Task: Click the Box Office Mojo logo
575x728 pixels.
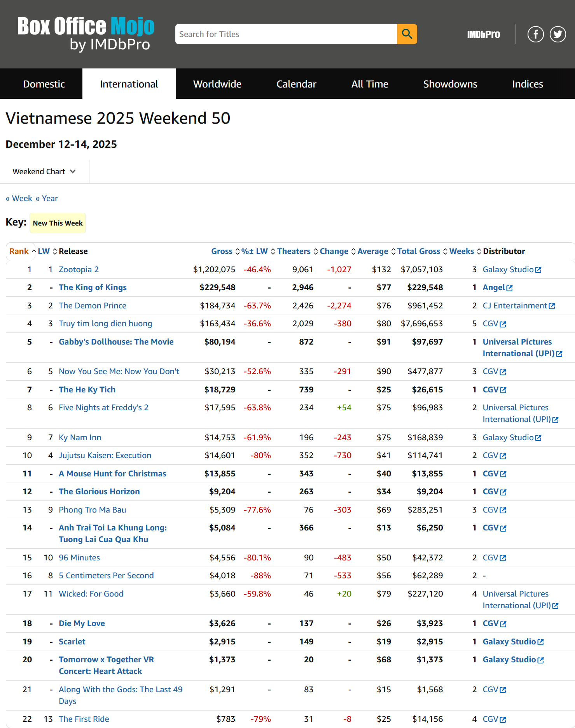Action: [86, 34]
